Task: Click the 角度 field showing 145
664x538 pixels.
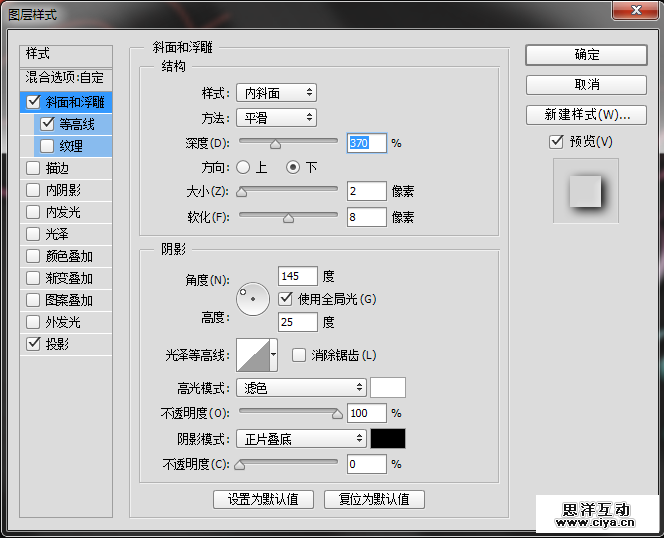Action: point(298,276)
